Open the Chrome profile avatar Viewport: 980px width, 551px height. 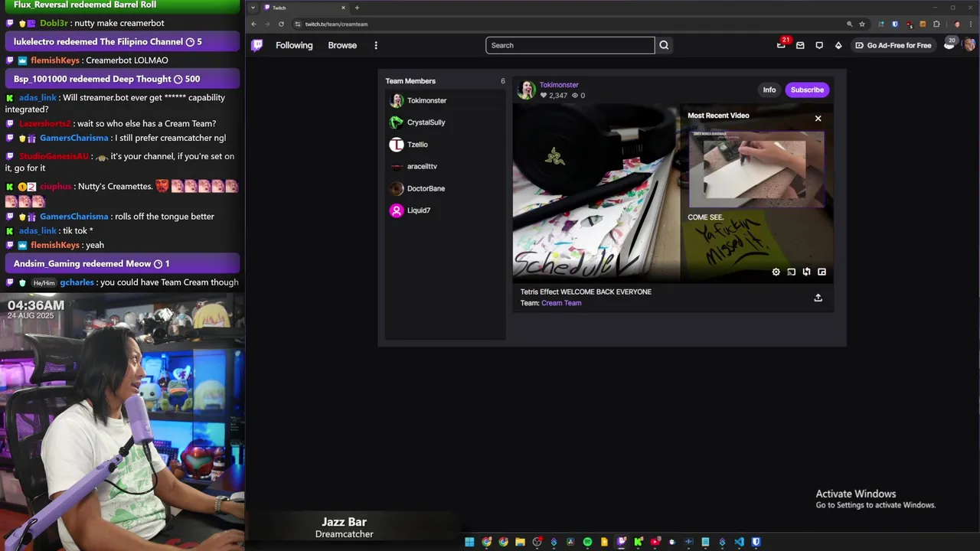(957, 24)
